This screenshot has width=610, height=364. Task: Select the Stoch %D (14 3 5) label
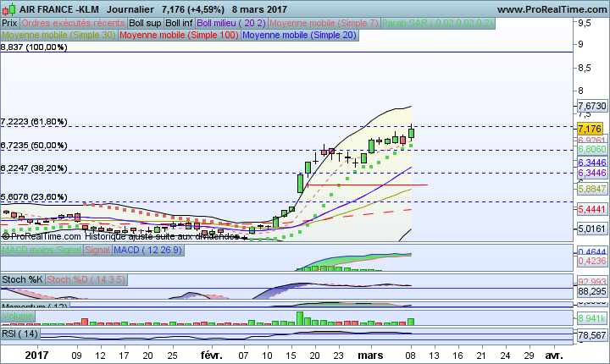(x=86, y=279)
